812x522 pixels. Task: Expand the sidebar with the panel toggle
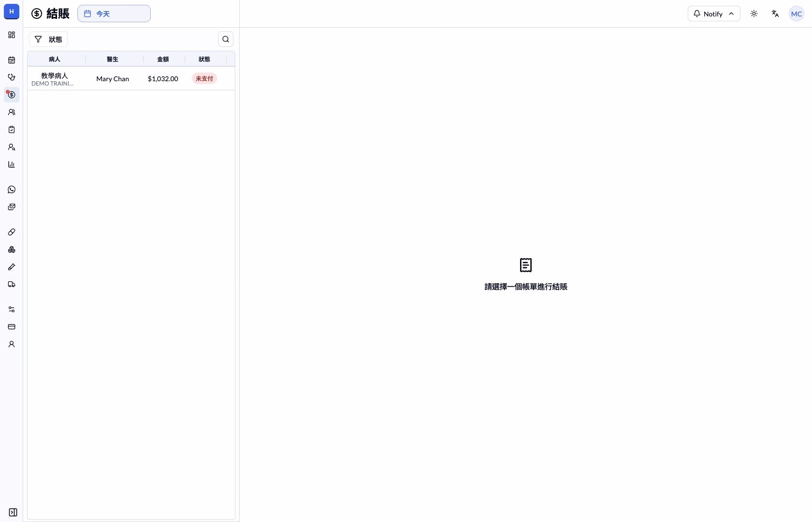pyautogui.click(x=13, y=512)
